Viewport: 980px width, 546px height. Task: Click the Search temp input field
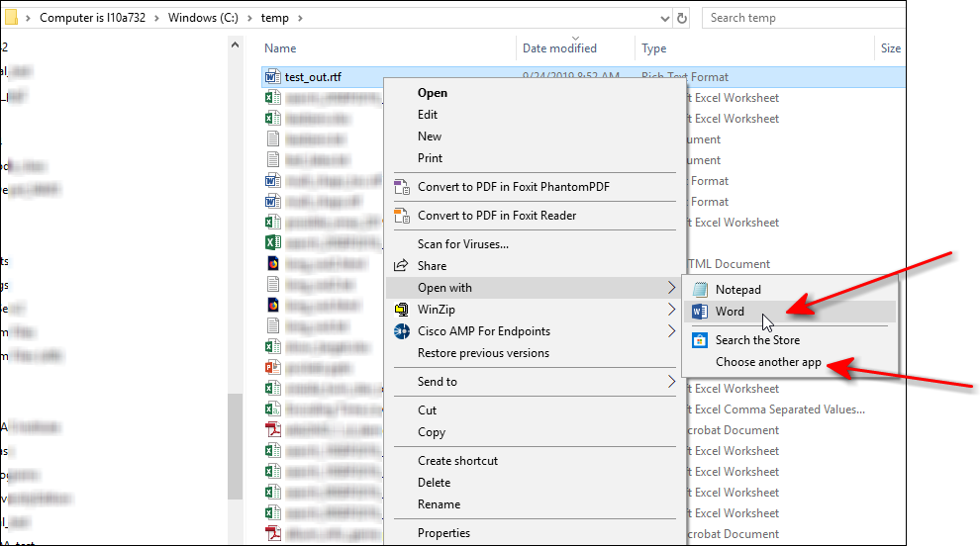coord(802,18)
